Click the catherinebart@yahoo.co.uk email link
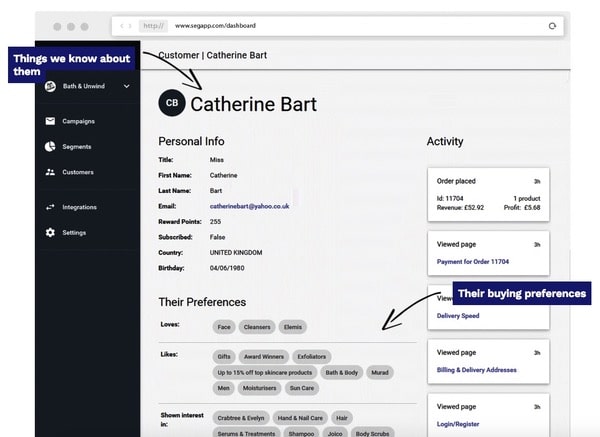Viewport: 600px width, 437px height. click(x=249, y=205)
